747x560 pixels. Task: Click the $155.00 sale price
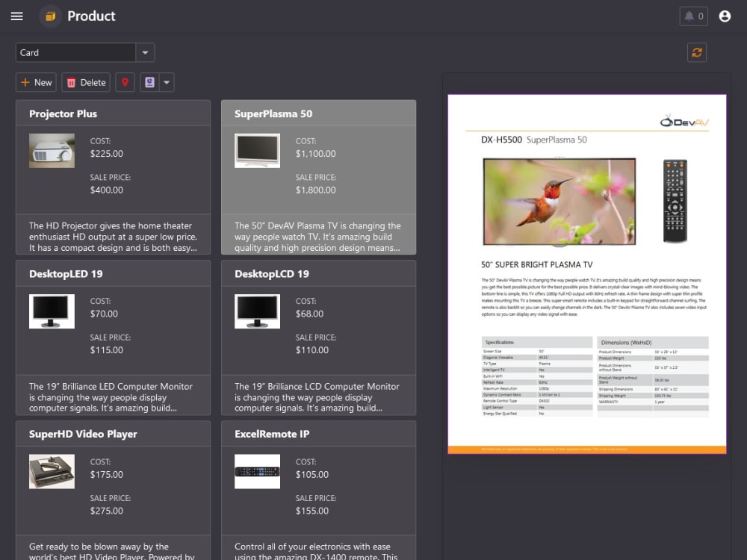point(312,511)
